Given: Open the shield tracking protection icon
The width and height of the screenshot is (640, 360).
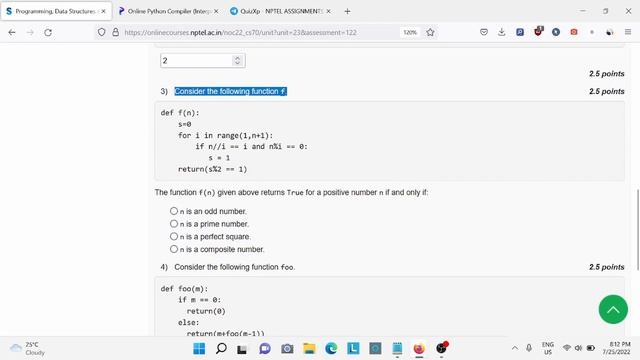Looking at the screenshot, I should tap(102, 32).
